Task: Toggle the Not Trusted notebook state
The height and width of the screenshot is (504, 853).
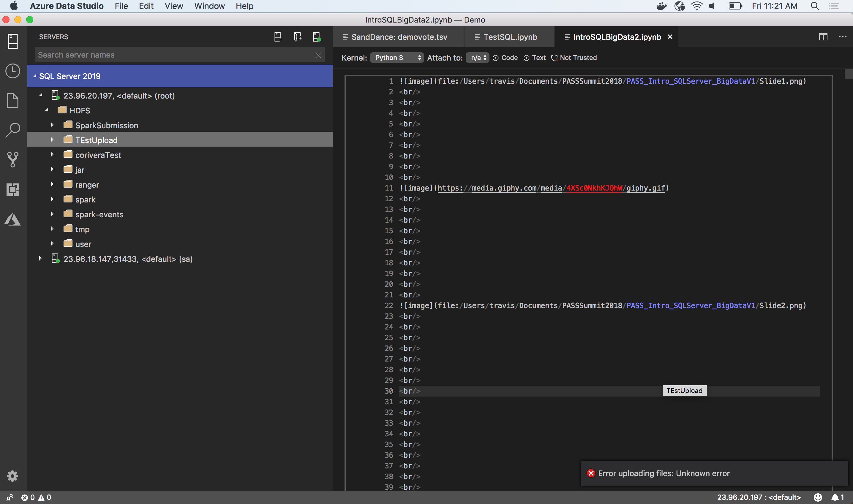Action: (x=574, y=58)
